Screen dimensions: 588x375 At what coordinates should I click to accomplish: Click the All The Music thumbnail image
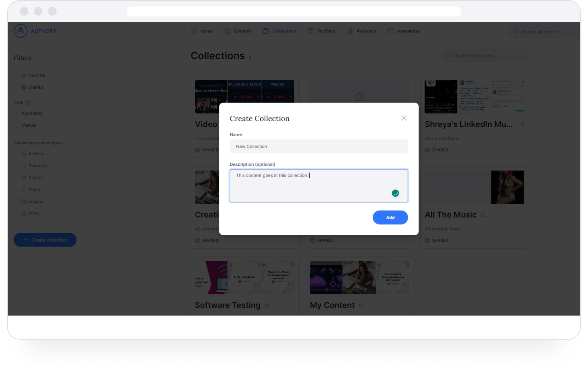tap(507, 187)
